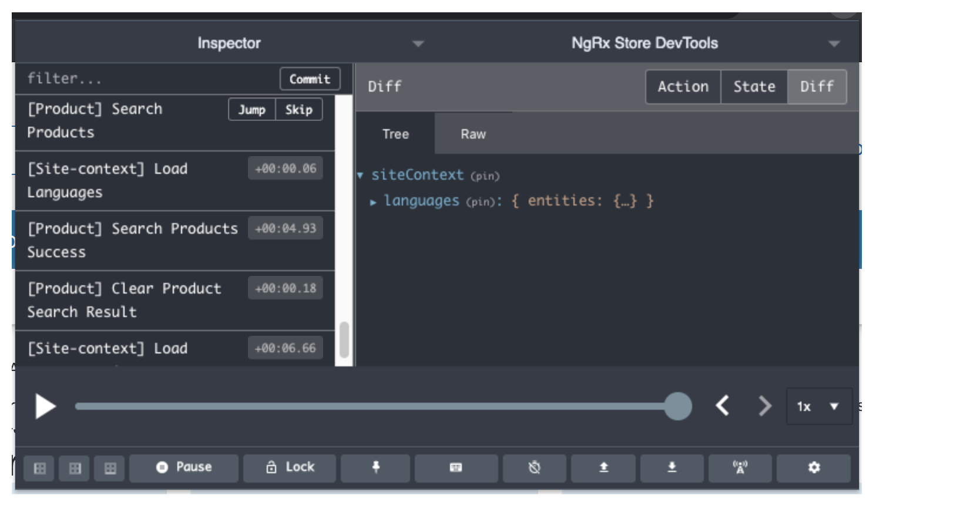
Task: Switch to the State view tab
Action: point(754,87)
